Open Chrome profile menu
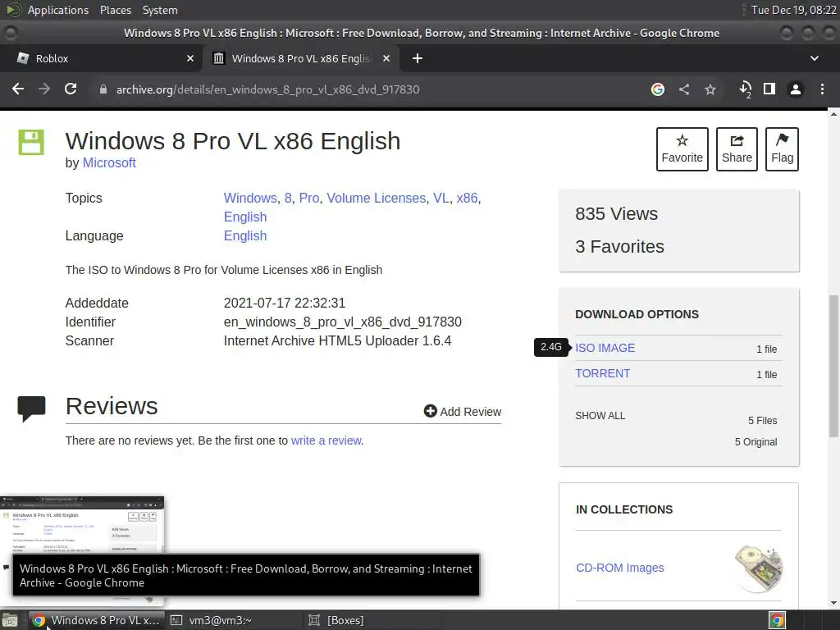This screenshot has width=840, height=630. click(796, 89)
